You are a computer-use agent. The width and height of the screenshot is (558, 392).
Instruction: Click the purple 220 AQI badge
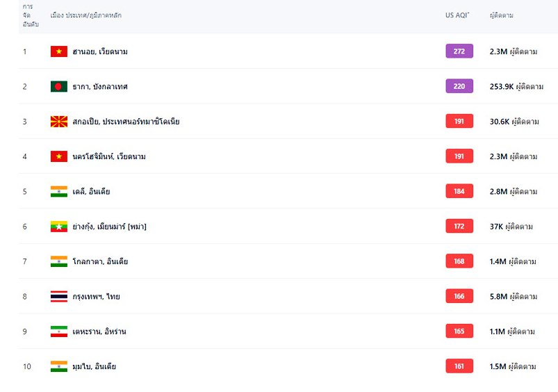[459, 86]
